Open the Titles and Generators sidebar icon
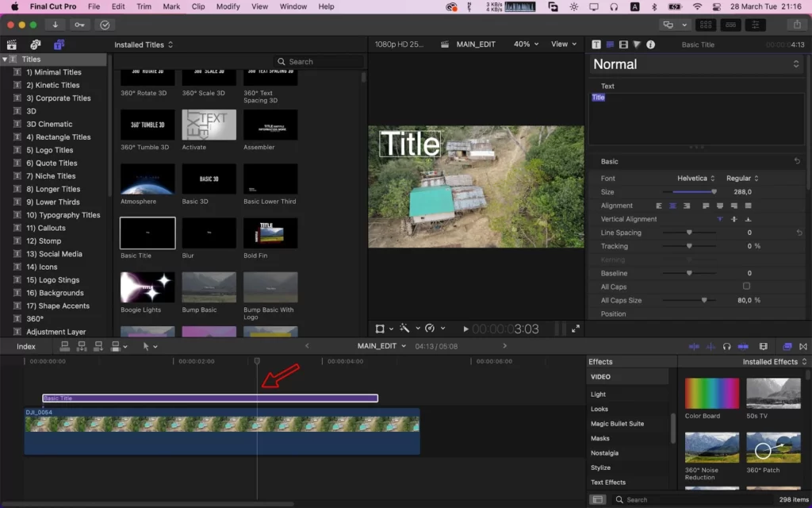The image size is (812, 508). point(59,44)
